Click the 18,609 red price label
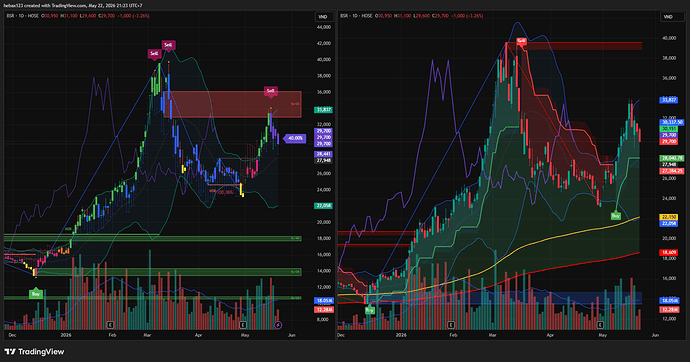This screenshot has width=690, height=362. [668, 252]
